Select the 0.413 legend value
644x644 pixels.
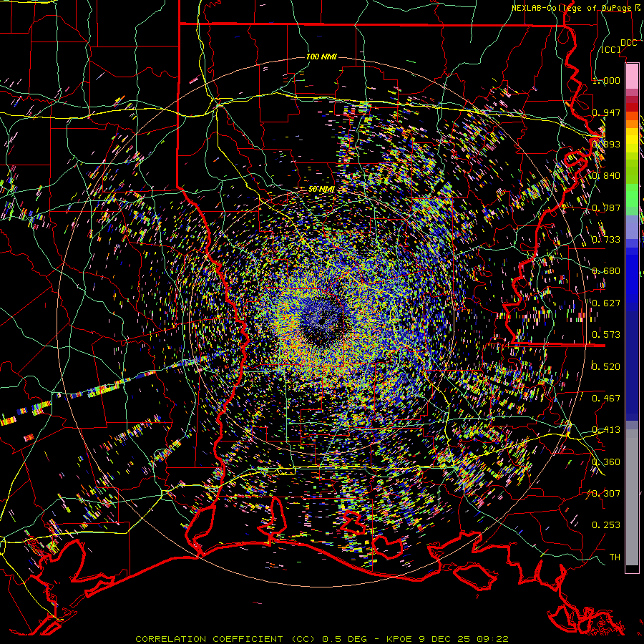606,430
